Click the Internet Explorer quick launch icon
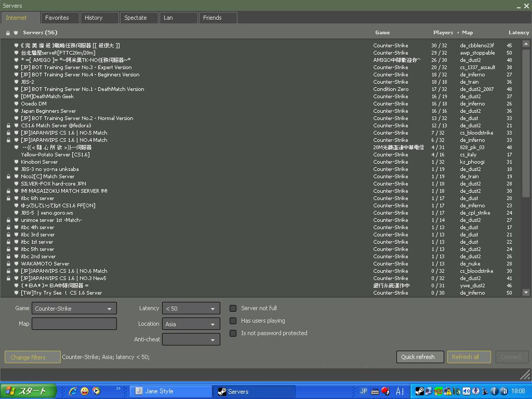Viewport: 532px width, 399px height. 73,391
